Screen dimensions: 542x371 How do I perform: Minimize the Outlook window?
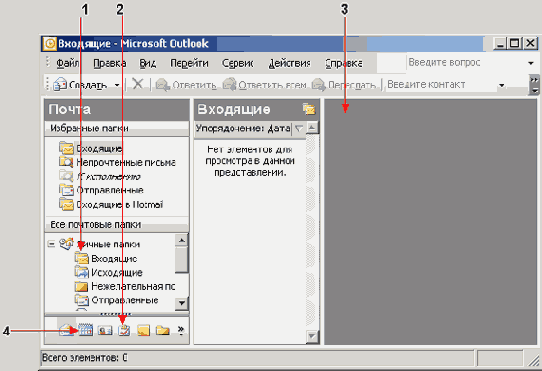pos(500,44)
